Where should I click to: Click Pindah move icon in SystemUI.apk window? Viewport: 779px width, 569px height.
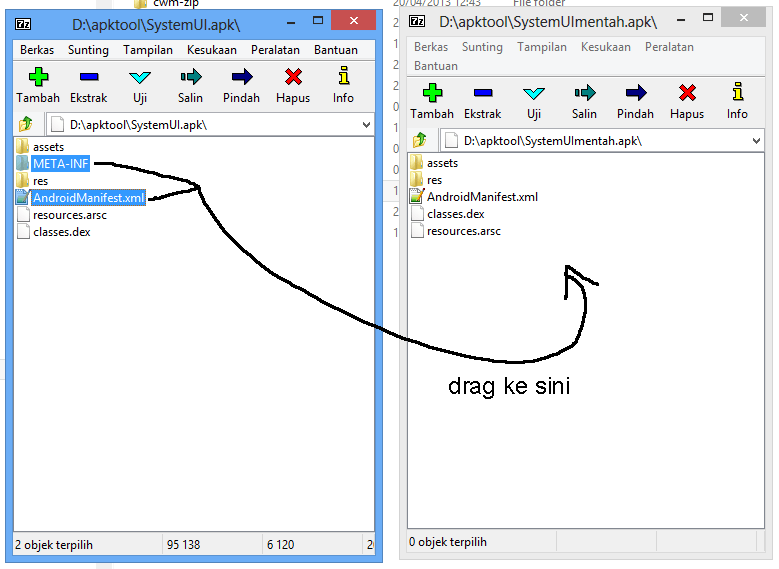point(242,77)
